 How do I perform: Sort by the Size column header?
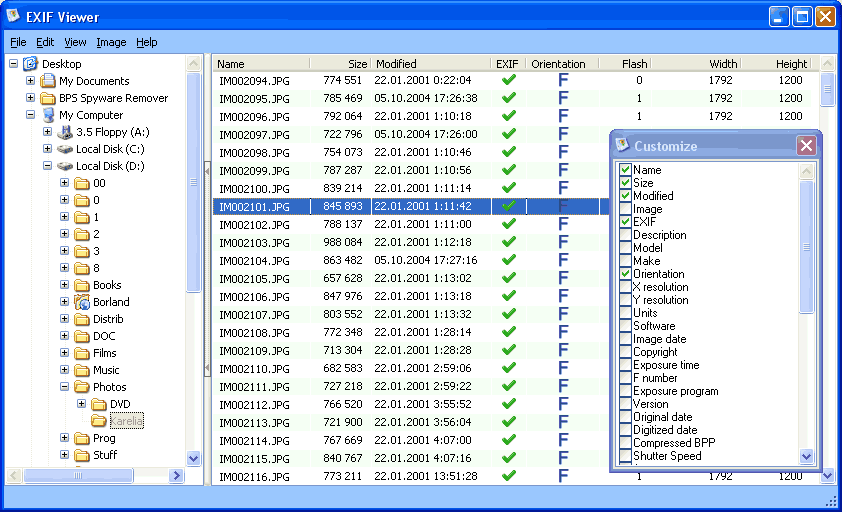[x=341, y=64]
